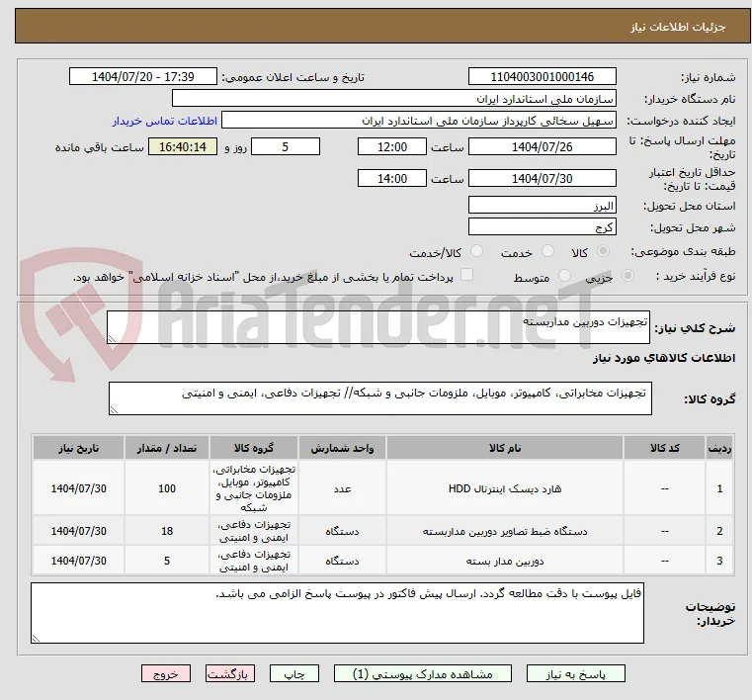Screen dimensions: 752x700
Task: Click the buyer name field سازمان ملی استاندارد ایران
Action: (393, 99)
